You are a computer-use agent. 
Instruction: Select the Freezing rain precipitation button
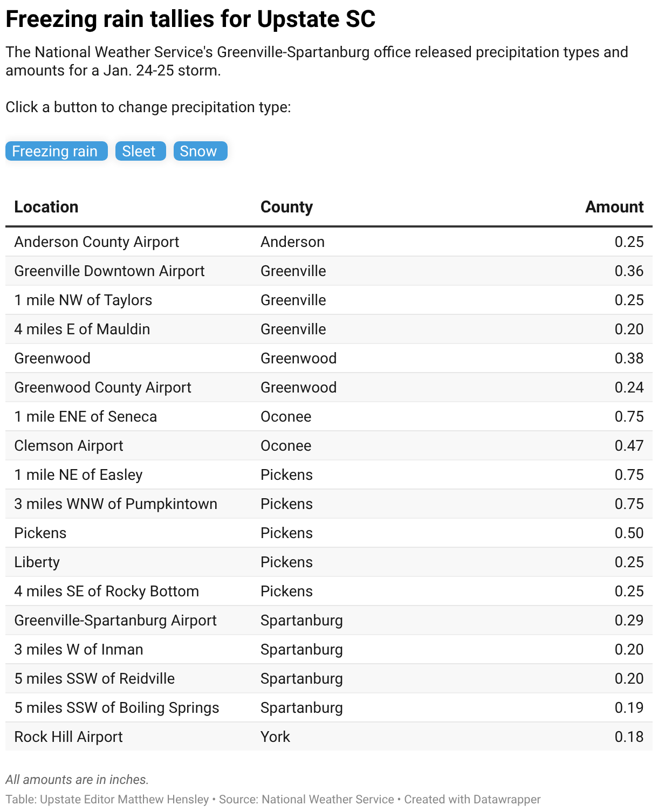56,151
